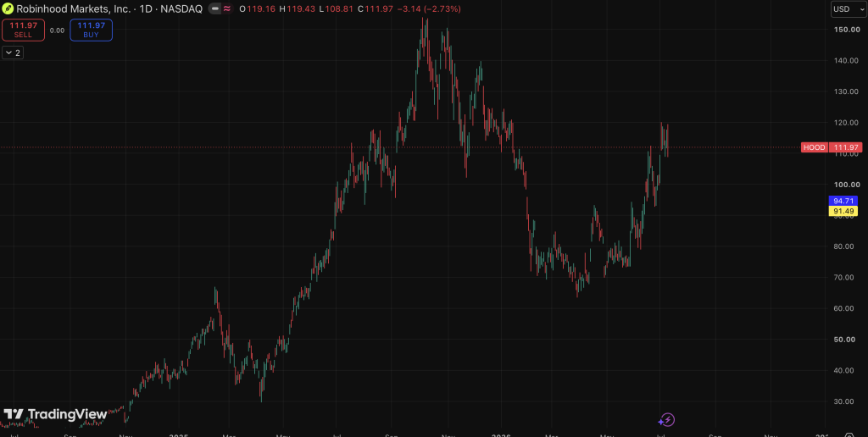Viewport: 868px width, 437px height.
Task: Click the open value O119.16
Action: click(258, 8)
